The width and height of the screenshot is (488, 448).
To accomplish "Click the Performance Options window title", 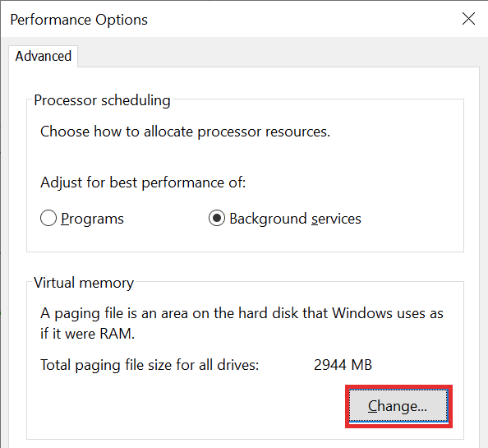I will [x=79, y=20].
